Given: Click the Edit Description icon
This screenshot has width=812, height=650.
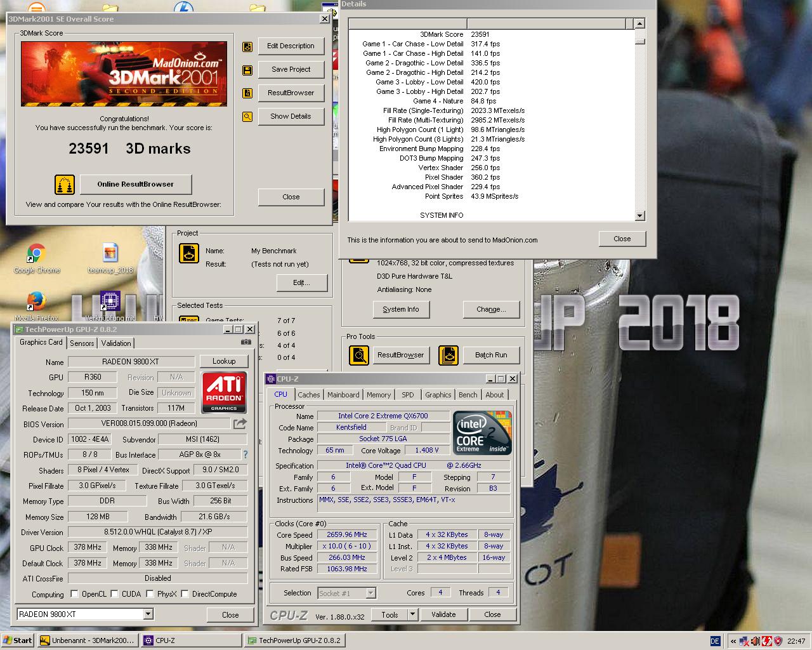Looking at the screenshot, I should tap(247, 46).
